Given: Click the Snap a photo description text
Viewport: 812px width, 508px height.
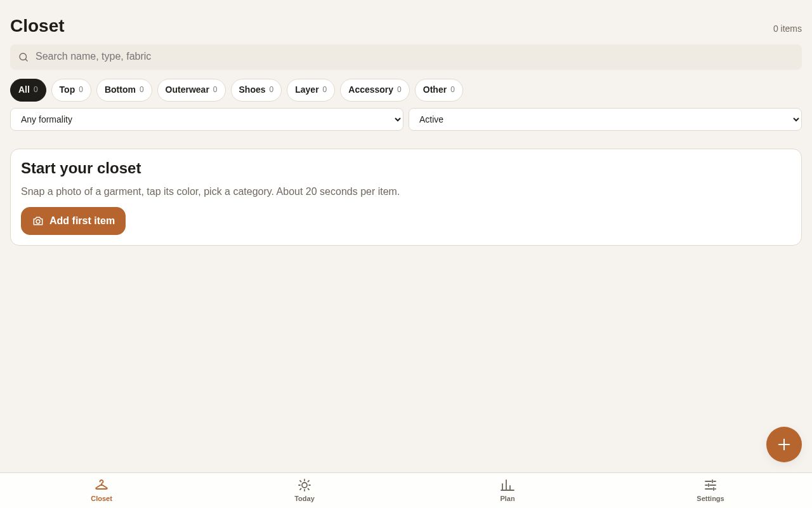Looking at the screenshot, I should 211,192.
